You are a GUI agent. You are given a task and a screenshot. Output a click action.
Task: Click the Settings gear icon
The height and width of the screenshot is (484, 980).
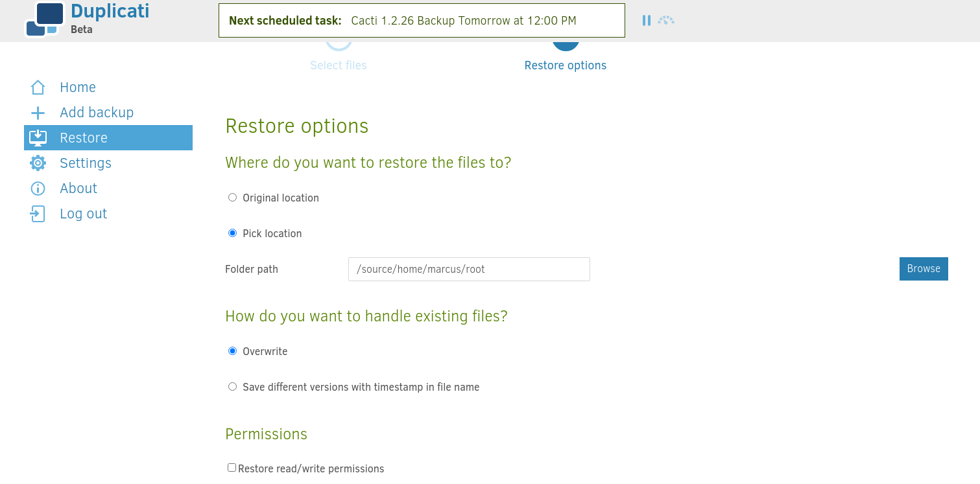(38, 163)
